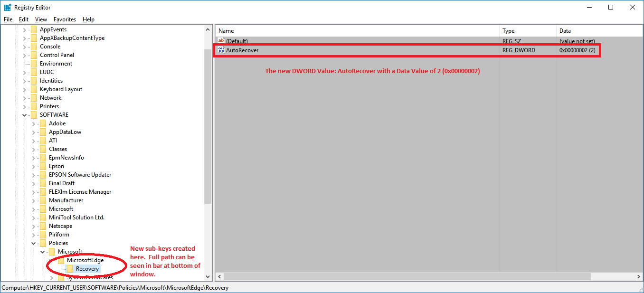Expand the AppEvents key
The image size is (644, 293).
click(x=24, y=29)
